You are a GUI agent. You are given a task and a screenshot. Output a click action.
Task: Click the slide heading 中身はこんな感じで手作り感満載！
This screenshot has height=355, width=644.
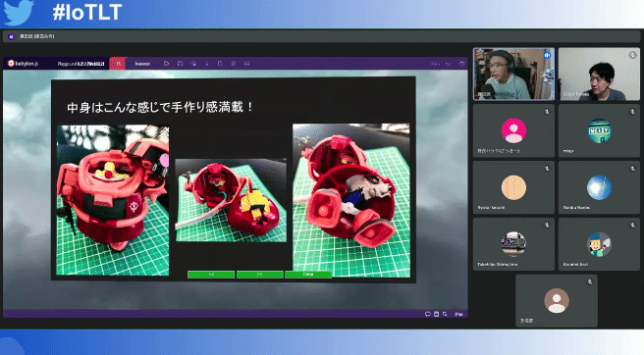point(160,108)
